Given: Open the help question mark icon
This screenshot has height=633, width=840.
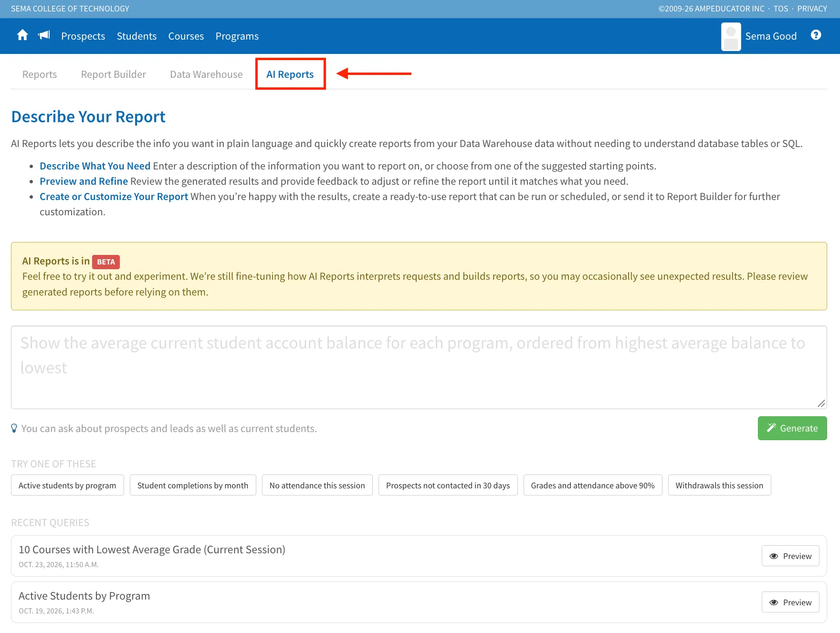Looking at the screenshot, I should click(x=816, y=35).
